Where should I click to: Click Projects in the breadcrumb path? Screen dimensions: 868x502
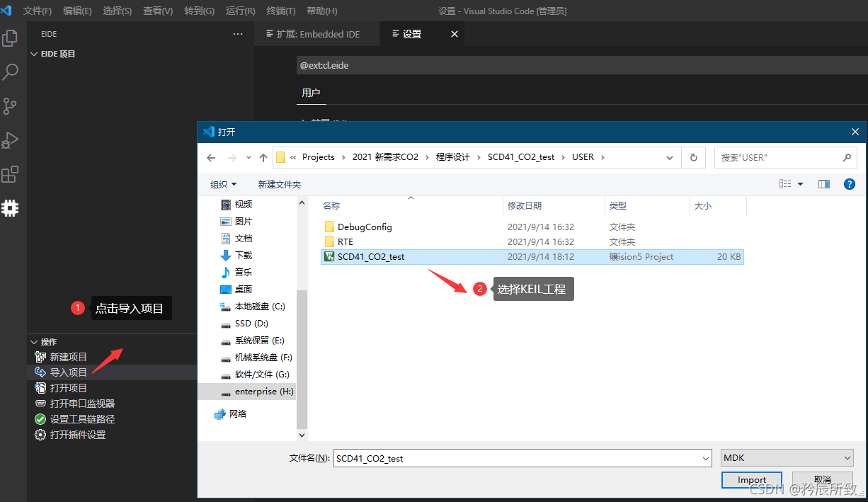click(319, 157)
